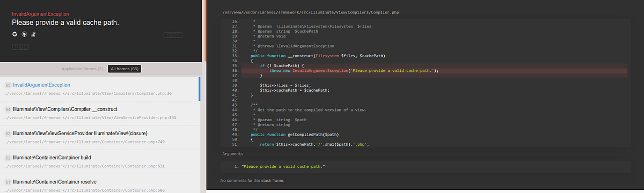Search the error on DuckDuckGo icon
The height and width of the screenshot is (193, 644).
coord(24,34)
